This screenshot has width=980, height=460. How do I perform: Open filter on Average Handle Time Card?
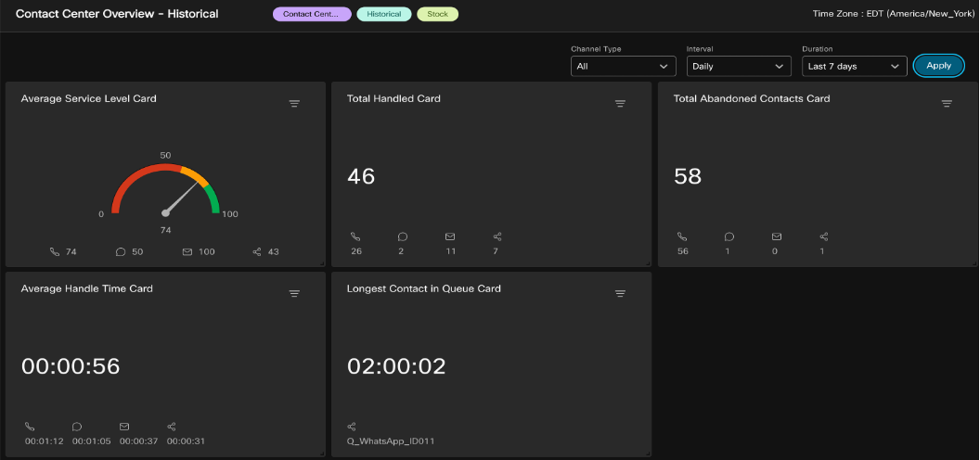coord(294,294)
